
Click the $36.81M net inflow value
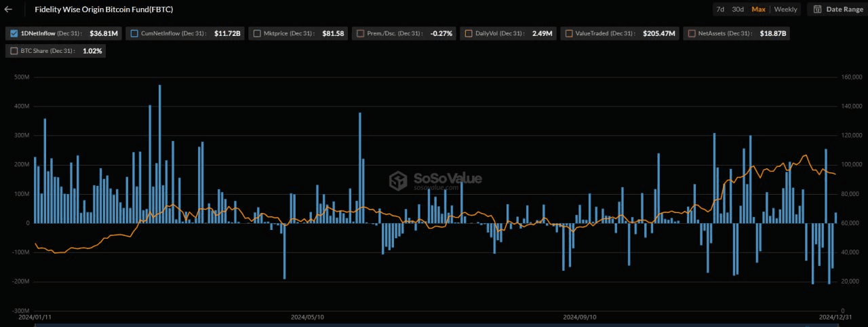point(104,33)
